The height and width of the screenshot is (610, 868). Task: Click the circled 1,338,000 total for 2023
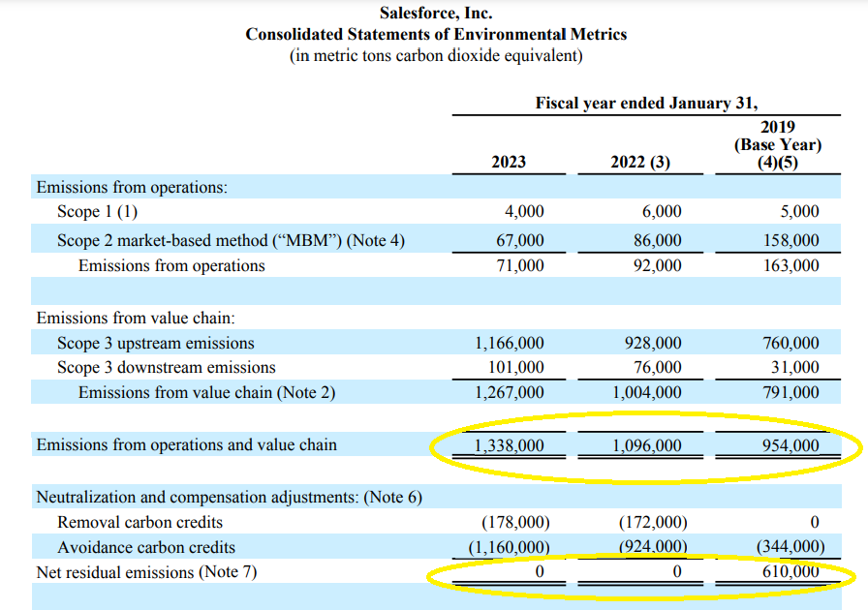pyautogui.click(x=510, y=445)
